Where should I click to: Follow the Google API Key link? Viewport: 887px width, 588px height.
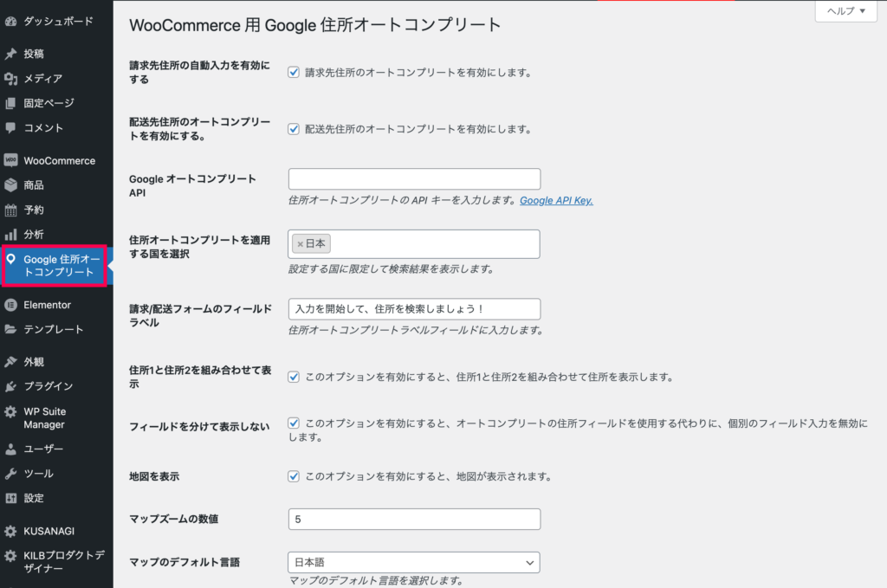pyautogui.click(x=556, y=200)
